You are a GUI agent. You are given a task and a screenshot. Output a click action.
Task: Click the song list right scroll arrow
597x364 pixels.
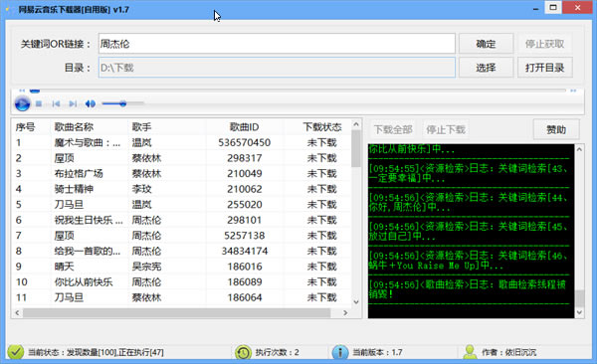(x=345, y=312)
